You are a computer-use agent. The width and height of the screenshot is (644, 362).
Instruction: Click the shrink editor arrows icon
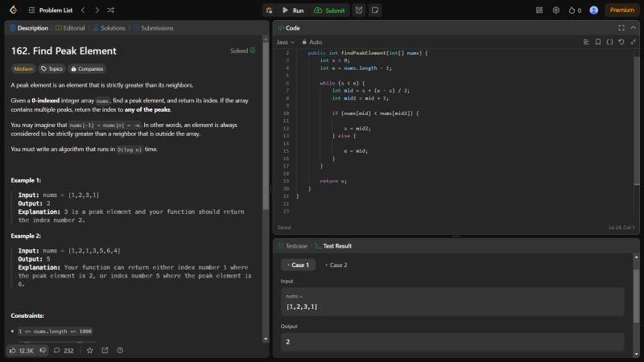point(633,42)
